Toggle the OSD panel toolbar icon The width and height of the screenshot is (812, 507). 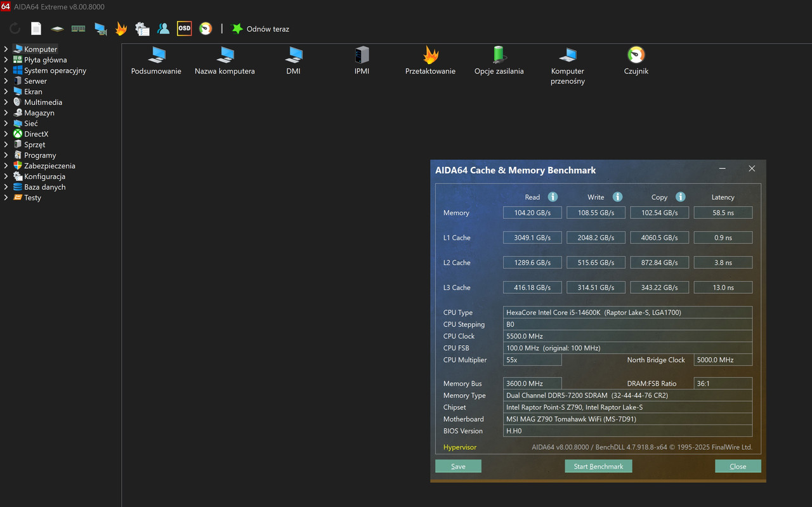point(184,29)
